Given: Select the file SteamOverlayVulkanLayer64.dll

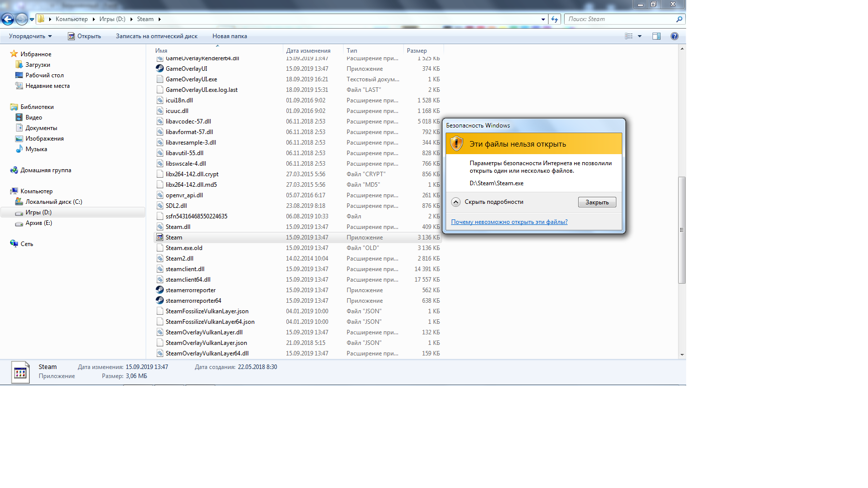Looking at the screenshot, I should [x=207, y=353].
